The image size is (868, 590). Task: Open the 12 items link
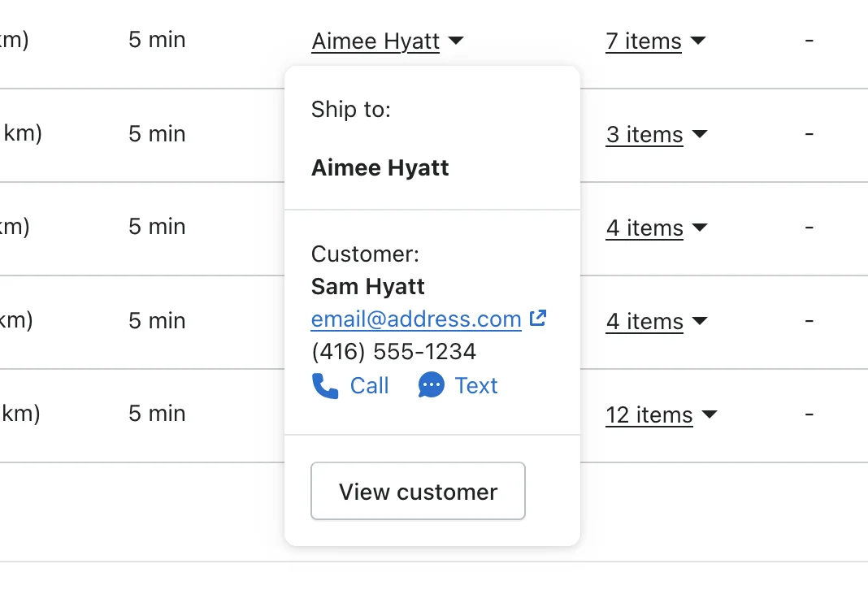click(x=649, y=415)
